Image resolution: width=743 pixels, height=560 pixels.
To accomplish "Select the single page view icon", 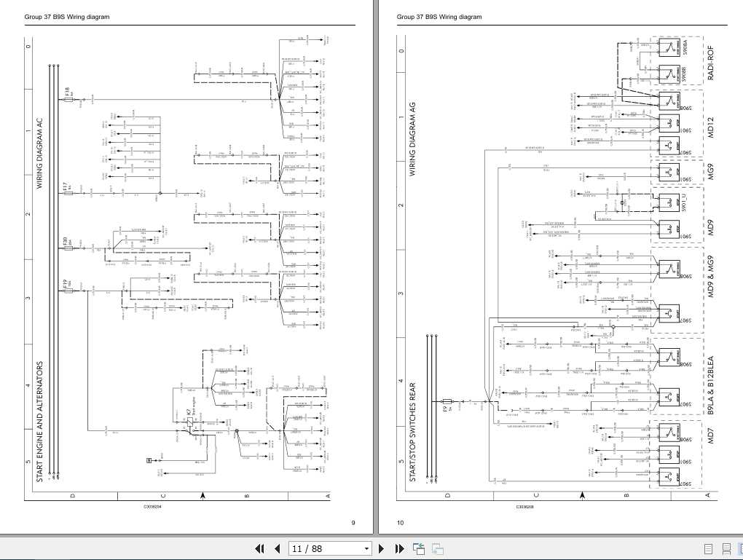I will point(707,548).
